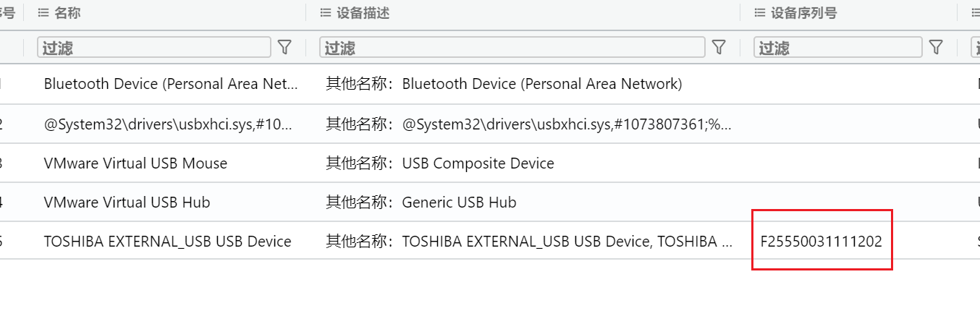The width and height of the screenshot is (980, 324).
Task: Focus the 设备序列号 filter input box
Action: (838, 48)
